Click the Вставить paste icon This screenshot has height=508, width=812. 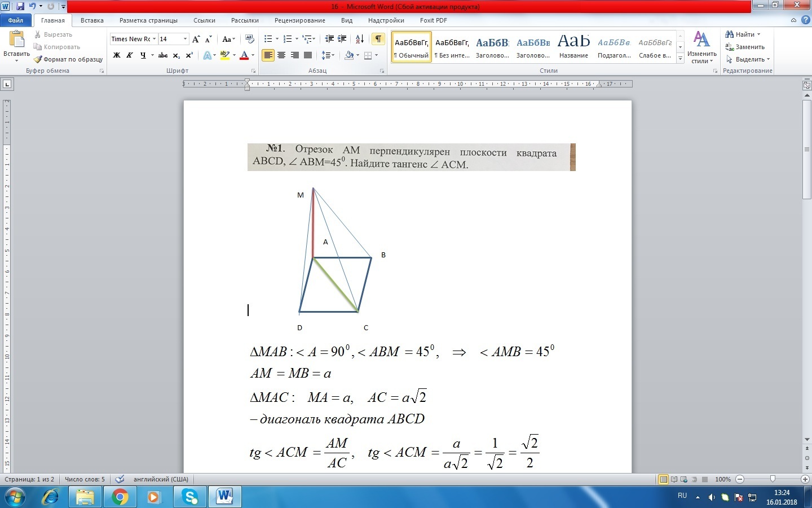[16, 40]
